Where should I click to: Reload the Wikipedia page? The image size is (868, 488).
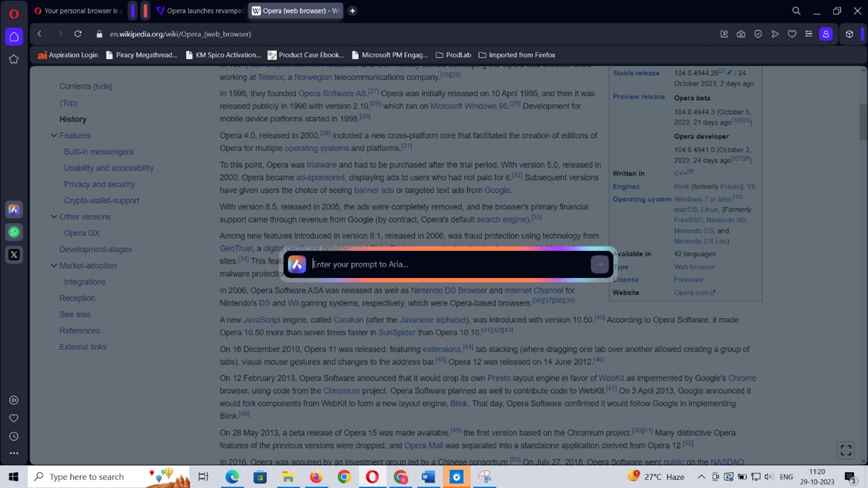(78, 34)
